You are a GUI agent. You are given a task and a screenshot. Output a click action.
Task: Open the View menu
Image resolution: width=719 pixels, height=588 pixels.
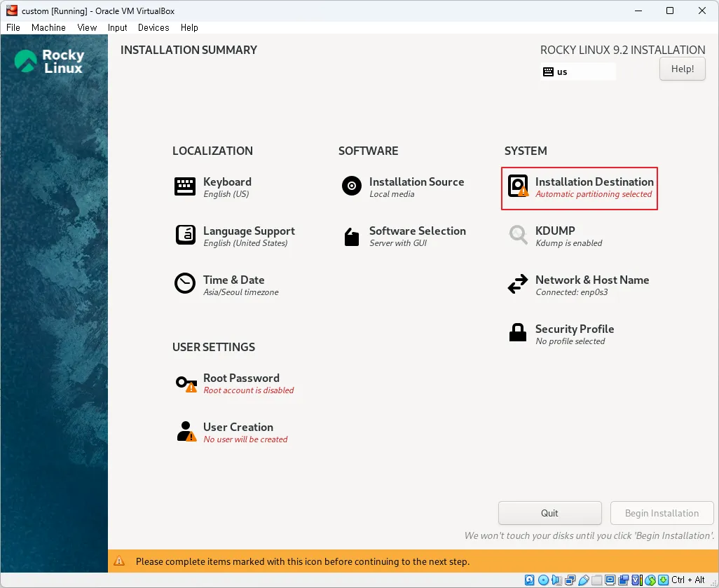click(87, 27)
